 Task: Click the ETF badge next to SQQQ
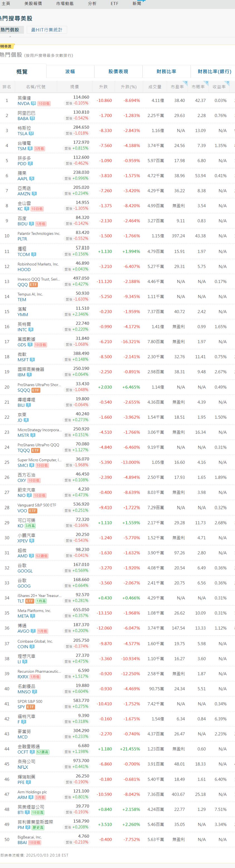(36, 390)
